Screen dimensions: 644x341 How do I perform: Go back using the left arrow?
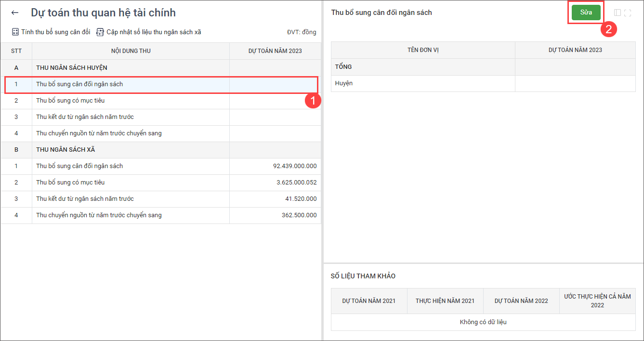15,13
